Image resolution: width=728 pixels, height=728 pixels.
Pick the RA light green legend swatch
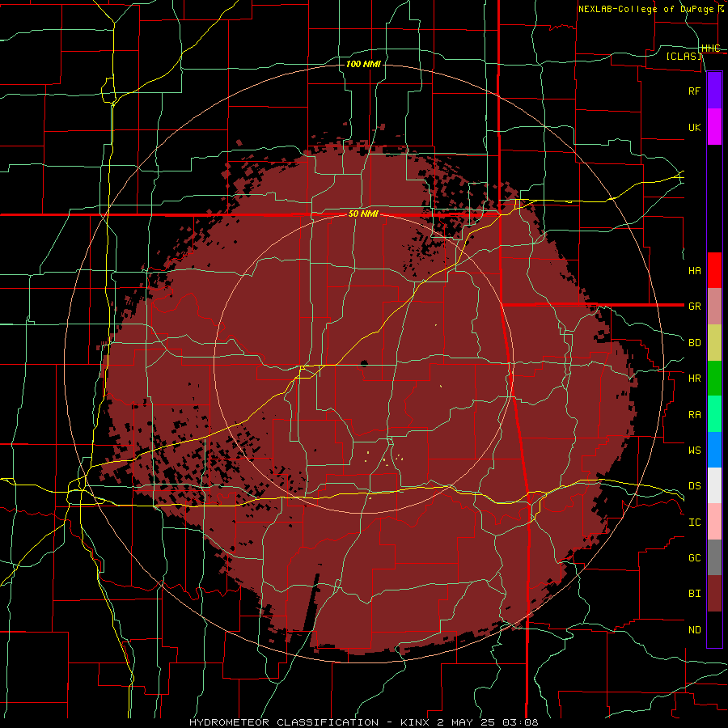click(x=714, y=414)
